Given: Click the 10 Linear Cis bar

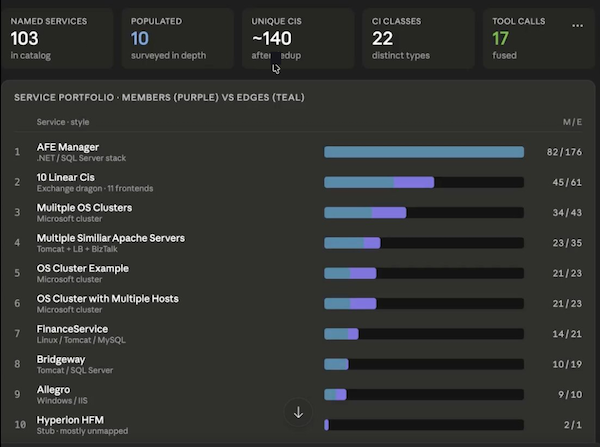Looking at the screenshot, I should point(424,182).
